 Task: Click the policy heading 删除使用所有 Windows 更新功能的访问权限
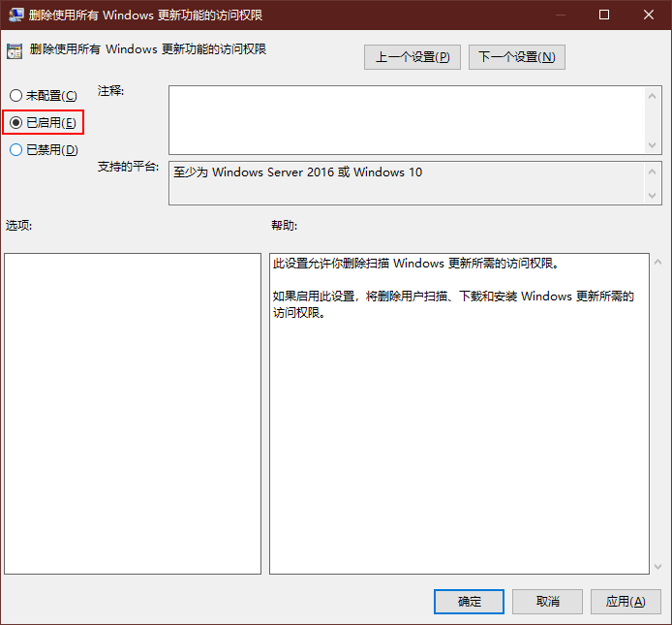(x=148, y=49)
